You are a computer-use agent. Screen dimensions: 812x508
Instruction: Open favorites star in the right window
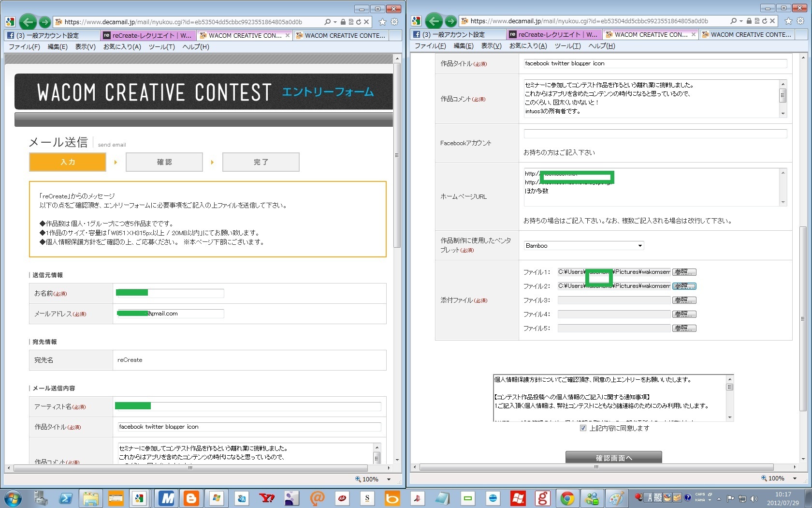point(788,21)
